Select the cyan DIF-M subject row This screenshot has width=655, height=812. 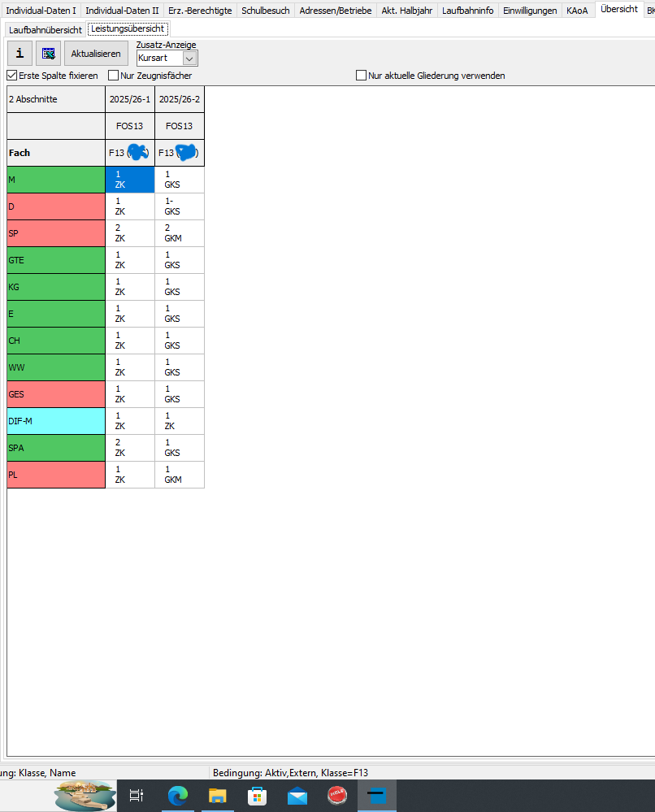click(56, 421)
